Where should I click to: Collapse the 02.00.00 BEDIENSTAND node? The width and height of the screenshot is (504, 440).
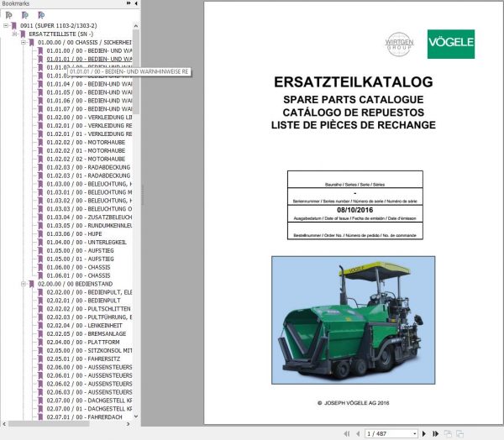(24, 284)
